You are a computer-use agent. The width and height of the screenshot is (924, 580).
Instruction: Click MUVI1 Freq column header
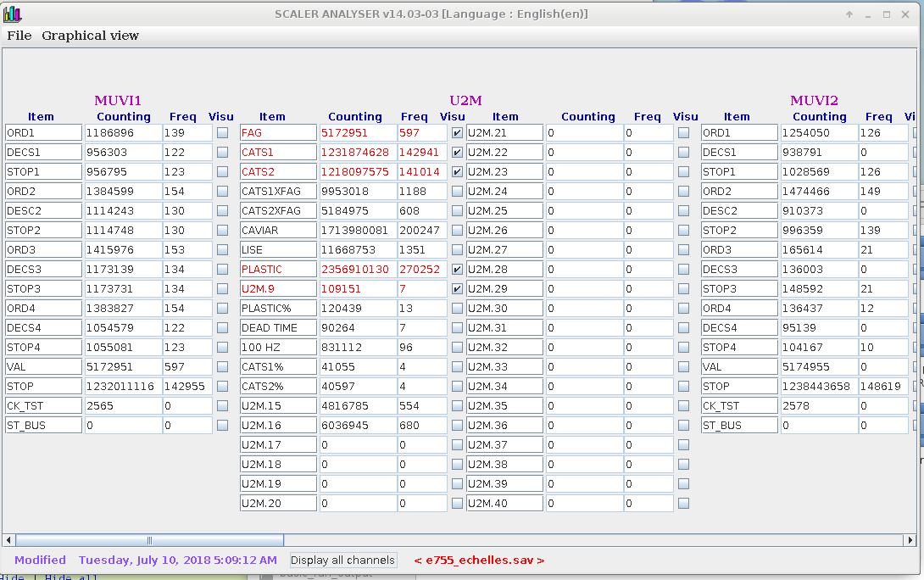coord(182,117)
